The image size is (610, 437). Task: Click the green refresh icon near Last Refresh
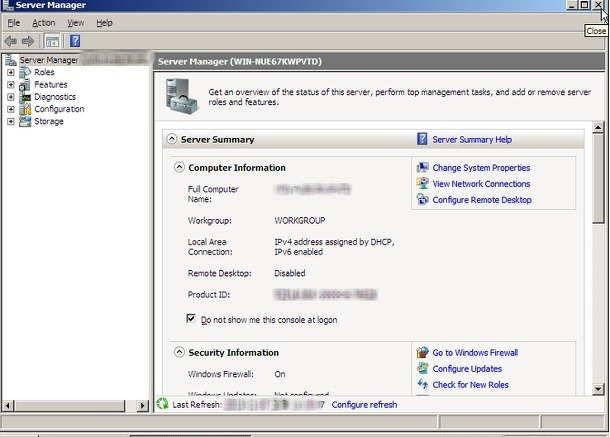point(162,404)
